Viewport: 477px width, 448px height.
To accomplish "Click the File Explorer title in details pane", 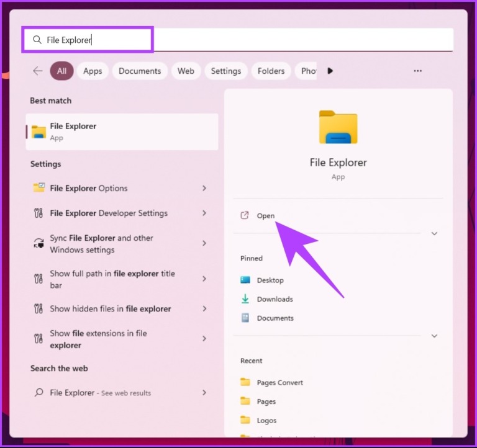I will coord(338,163).
